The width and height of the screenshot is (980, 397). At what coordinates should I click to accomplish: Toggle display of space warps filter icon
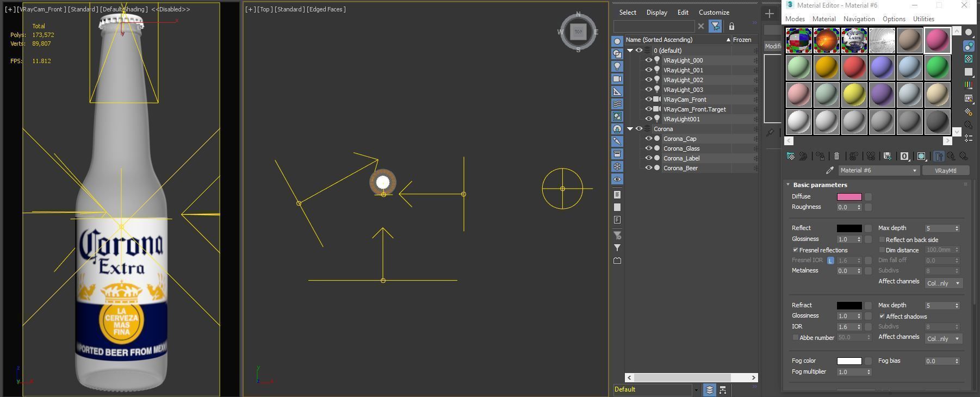click(x=617, y=104)
